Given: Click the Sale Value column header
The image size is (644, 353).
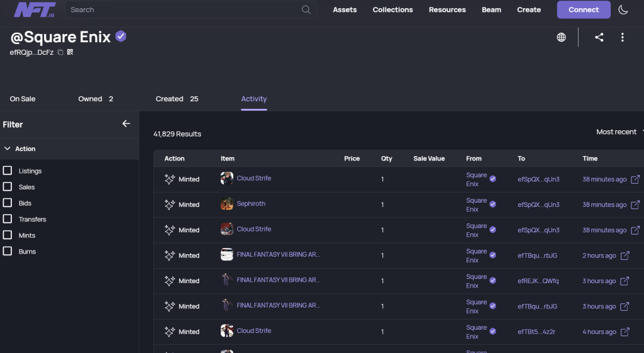Looking at the screenshot, I should [x=429, y=159].
